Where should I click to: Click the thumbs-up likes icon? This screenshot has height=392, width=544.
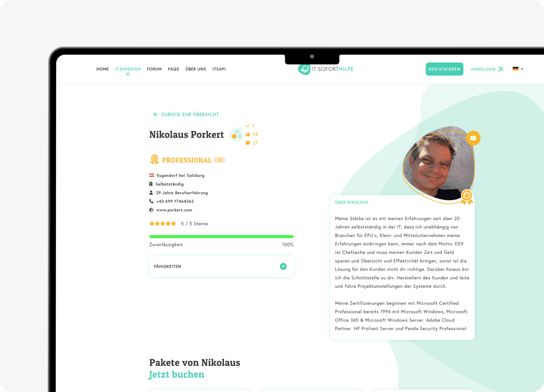(x=248, y=134)
